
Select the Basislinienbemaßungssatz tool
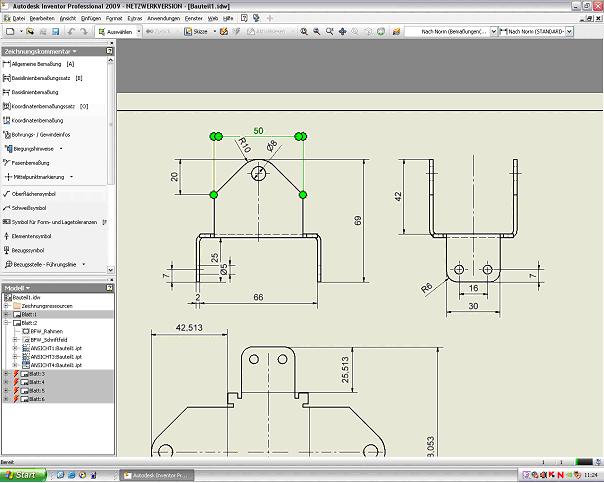point(40,78)
